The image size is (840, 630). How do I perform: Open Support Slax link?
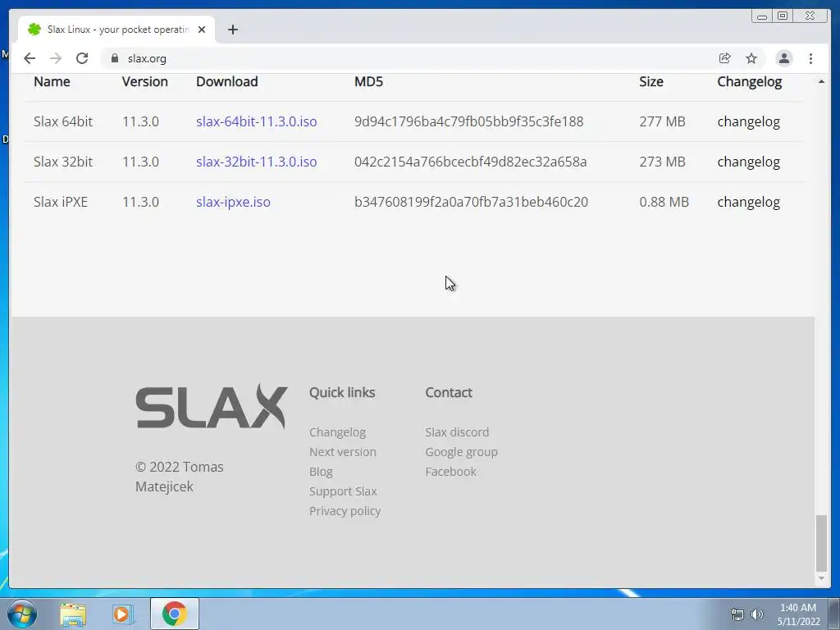343,491
